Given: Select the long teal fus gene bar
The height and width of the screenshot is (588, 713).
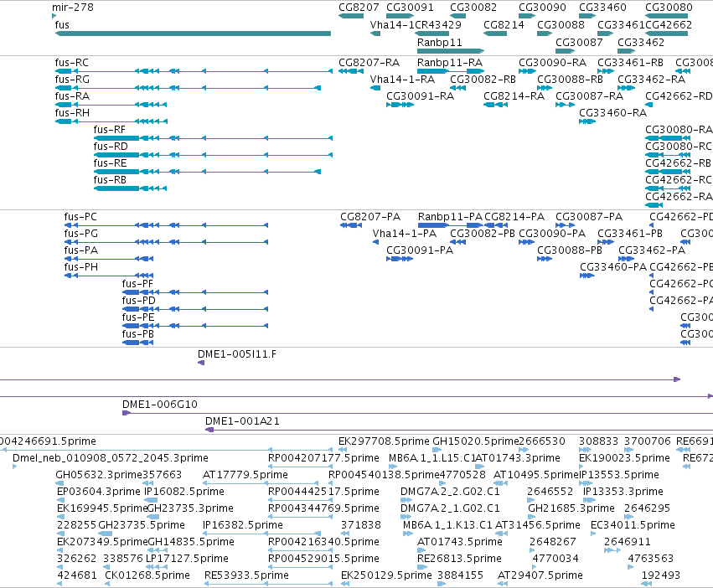Looking at the screenshot, I should pyautogui.click(x=193, y=34).
